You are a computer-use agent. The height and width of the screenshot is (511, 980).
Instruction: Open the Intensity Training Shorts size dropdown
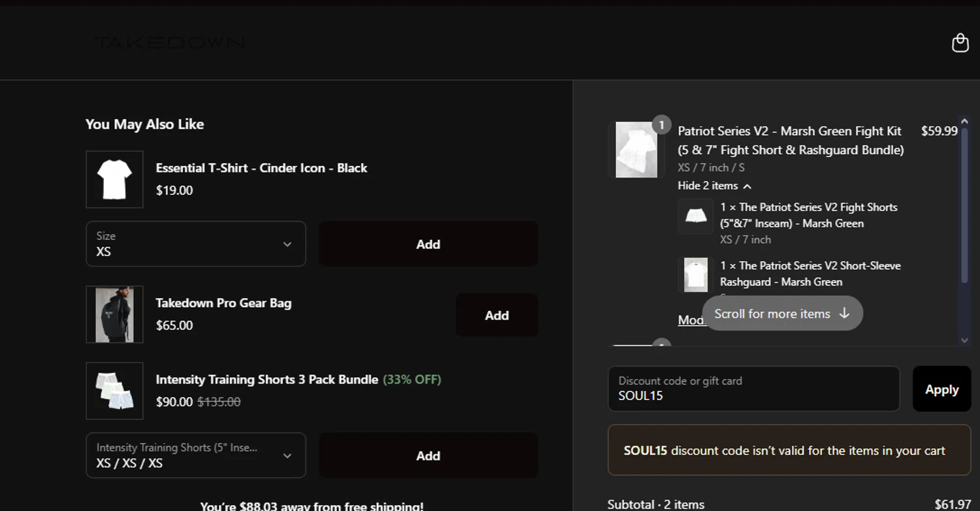tap(196, 455)
